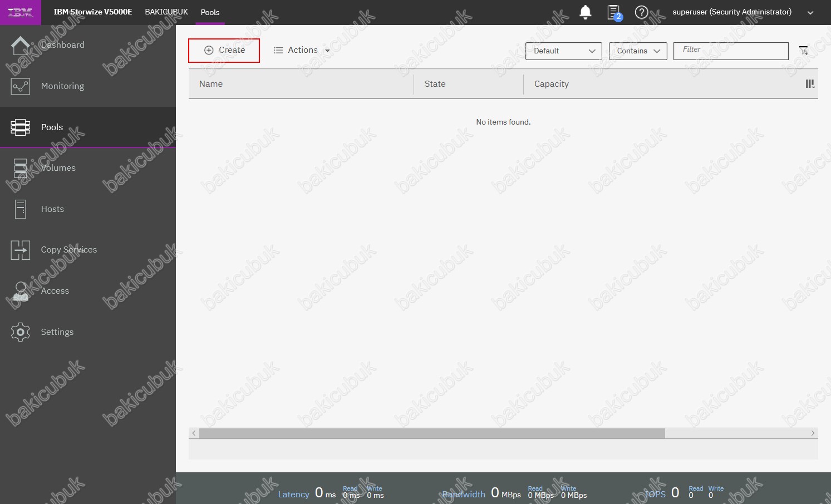Open running tasks clipboard icon
The width and height of the screenshot is (831, 504).
pyautogui.click(x=614, y=12)
